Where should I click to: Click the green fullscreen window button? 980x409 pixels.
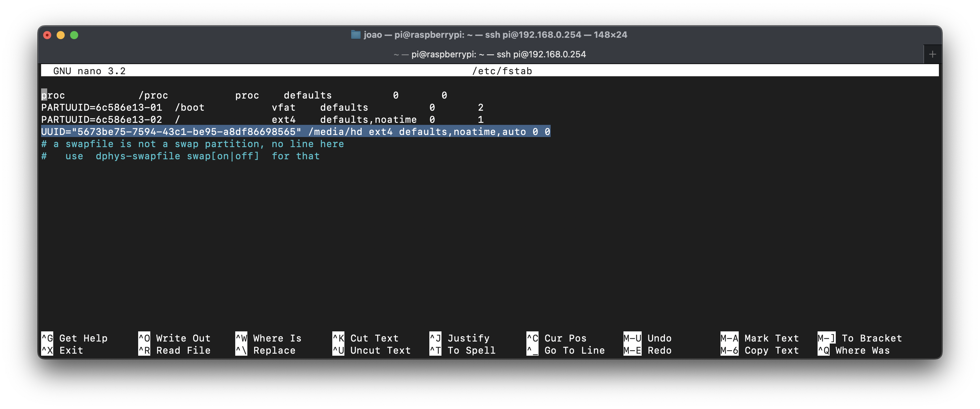[x=74, y=35]
